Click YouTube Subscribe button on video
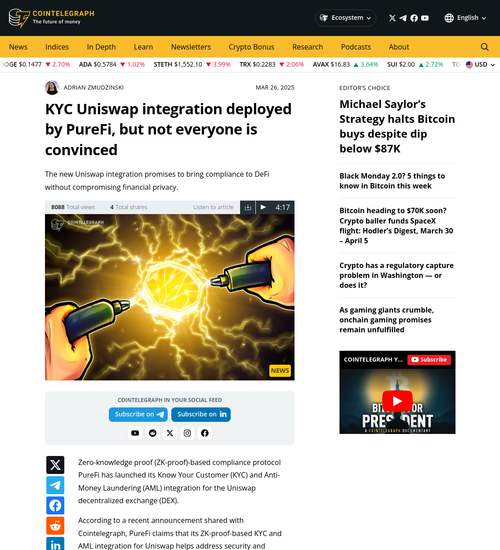The width and height of the screenshot is (500, 550). point(429,360)
